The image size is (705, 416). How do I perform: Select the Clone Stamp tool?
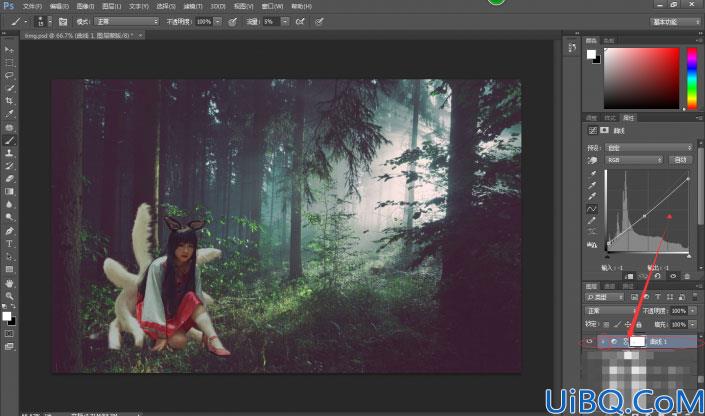click(9, 153)
